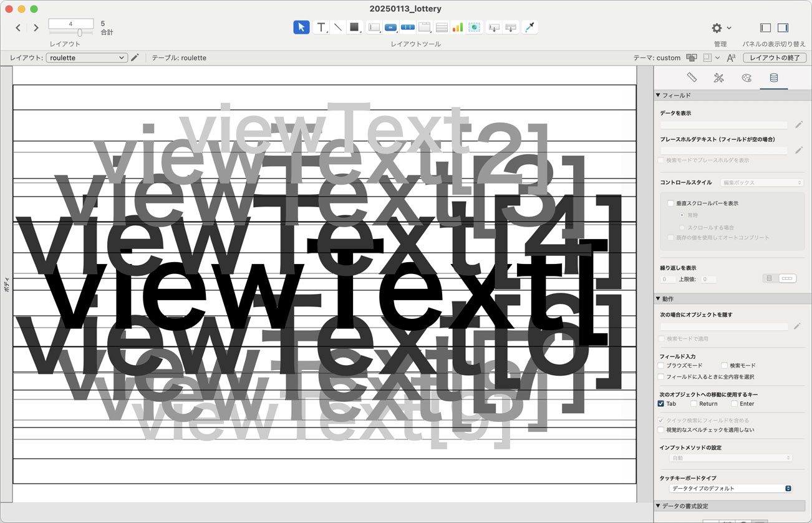Enable ブラウズモード field entry checkbox
The height and width of the screenshot is (523, 812).
point(662,365)
